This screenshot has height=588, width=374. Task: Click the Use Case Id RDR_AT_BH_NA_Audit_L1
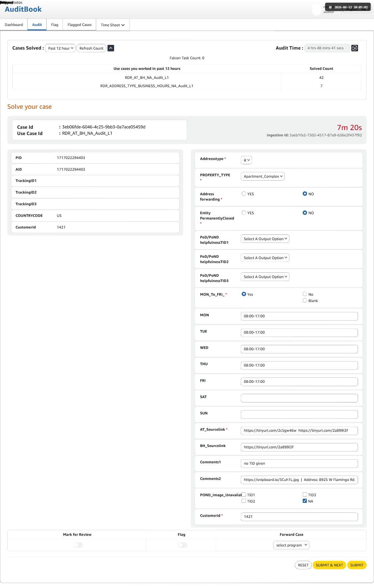(x=87, y=133)
